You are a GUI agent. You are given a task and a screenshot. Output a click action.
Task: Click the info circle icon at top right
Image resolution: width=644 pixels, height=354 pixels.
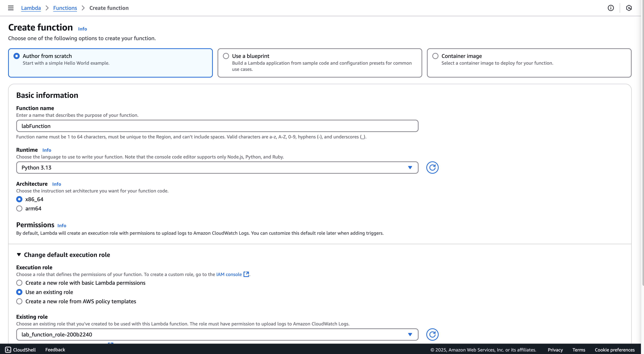click(x=611, y=8)
